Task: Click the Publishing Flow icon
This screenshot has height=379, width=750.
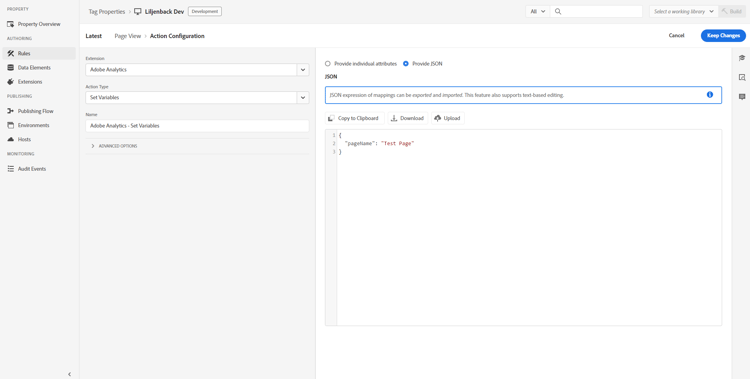Action: (11, 111)
